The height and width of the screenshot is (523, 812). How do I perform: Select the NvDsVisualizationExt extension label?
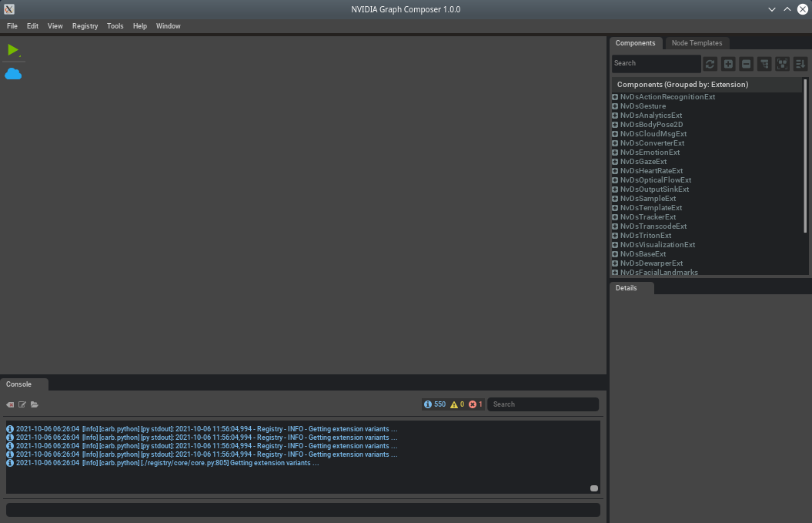click(657, 245)
